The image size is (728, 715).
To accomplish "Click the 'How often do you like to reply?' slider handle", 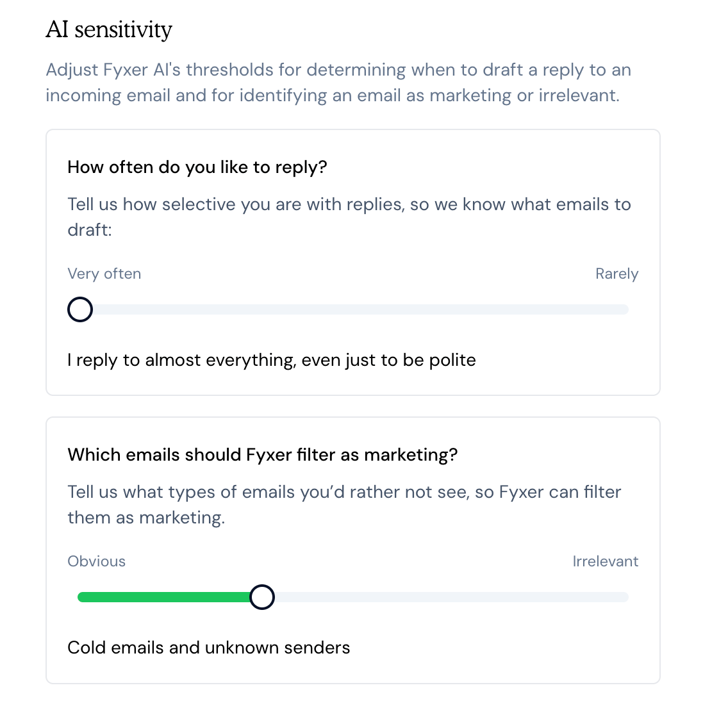I will pyautogui.click(x=79, y=309).
